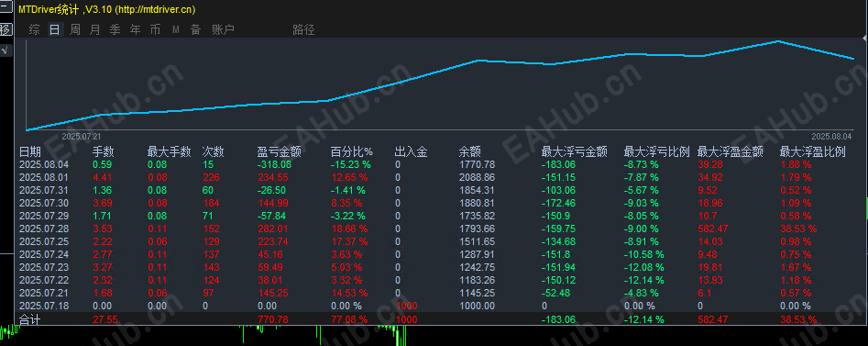The width and height of the screenshot is (868, 346).
Task: Select the 2025.07.23 date row
Action: click(44, 267)
